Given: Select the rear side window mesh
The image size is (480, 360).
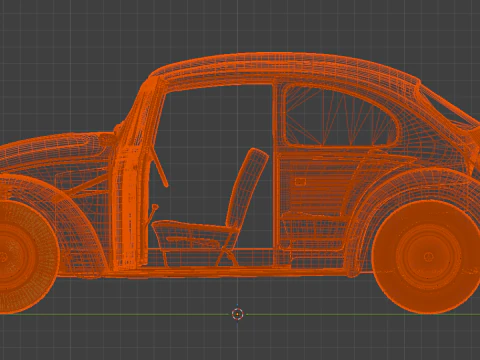Looking at the screenshot, I should [x=340, y=117].
